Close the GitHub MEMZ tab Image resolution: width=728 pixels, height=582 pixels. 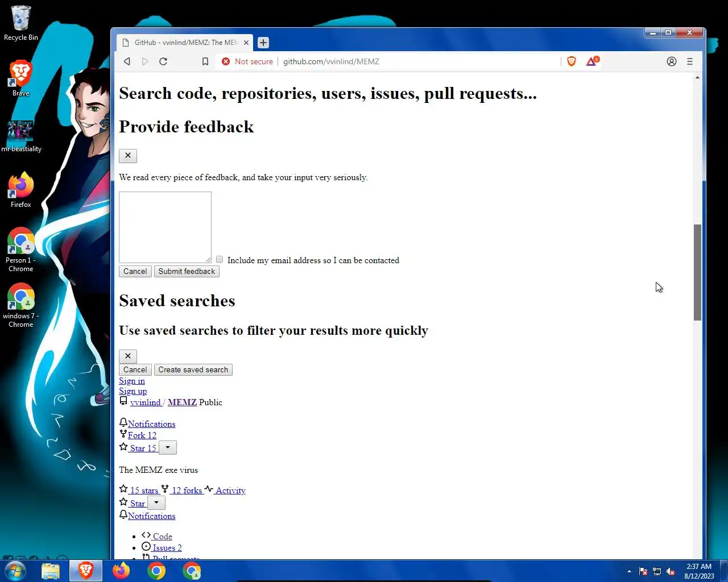(x=246, y=43)
